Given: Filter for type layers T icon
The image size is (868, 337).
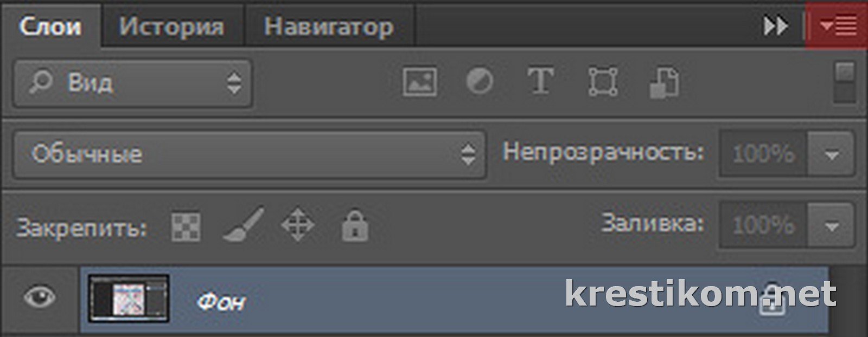Looking at the screenshot, I should [541, 82].
